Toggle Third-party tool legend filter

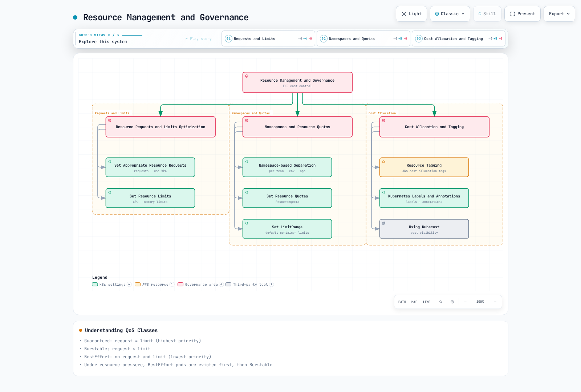(249, 285)
